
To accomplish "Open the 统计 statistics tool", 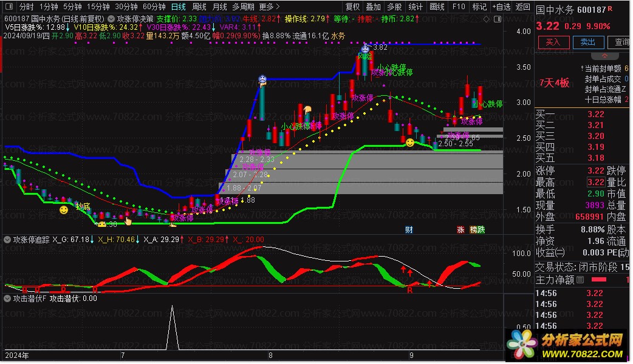I will pos(416,7).
